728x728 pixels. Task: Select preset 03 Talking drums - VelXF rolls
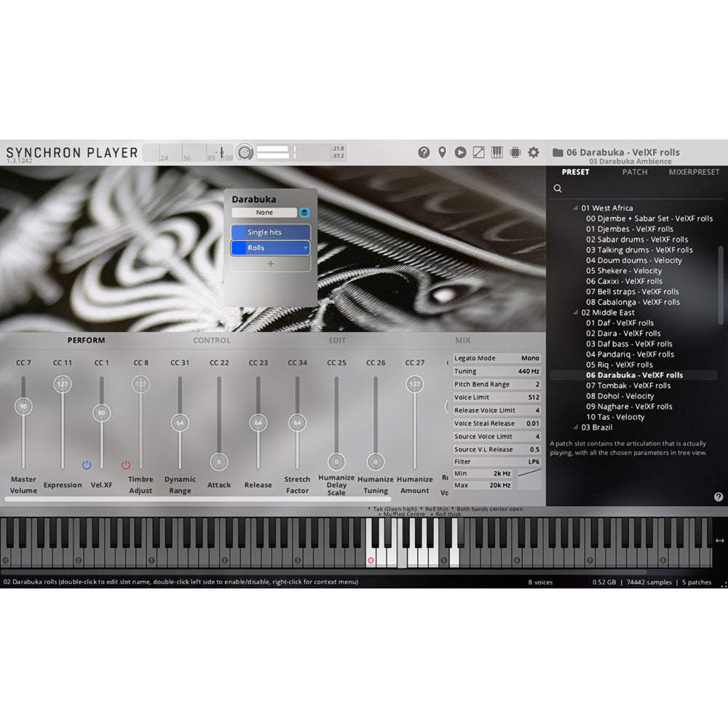point(639,250)
